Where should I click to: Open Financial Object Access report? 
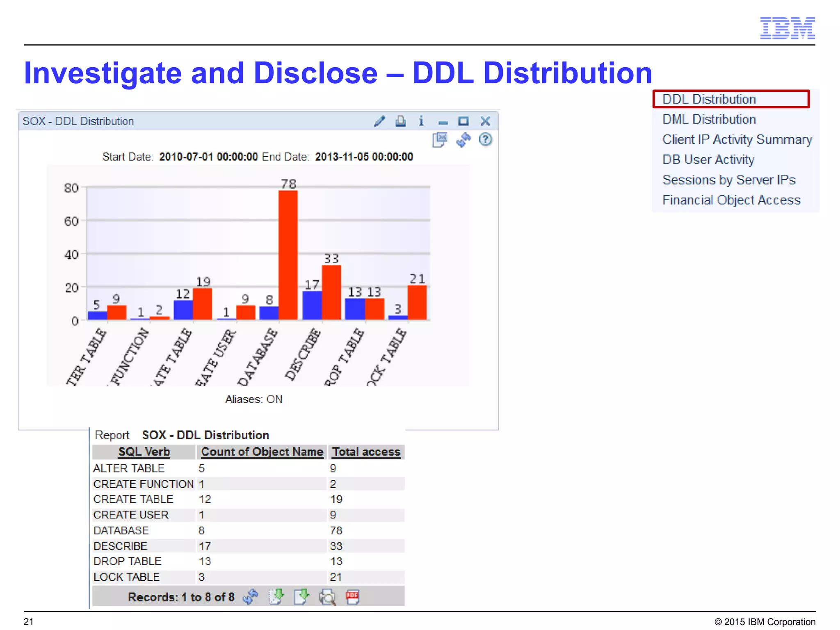[x=731, y=200]
